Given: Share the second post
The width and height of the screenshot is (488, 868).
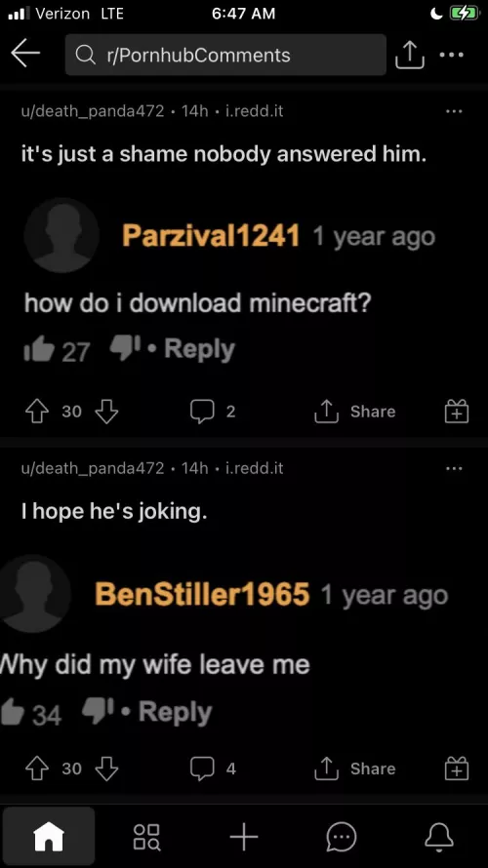Looking at the screenshot, I should [x=354, y=769].
